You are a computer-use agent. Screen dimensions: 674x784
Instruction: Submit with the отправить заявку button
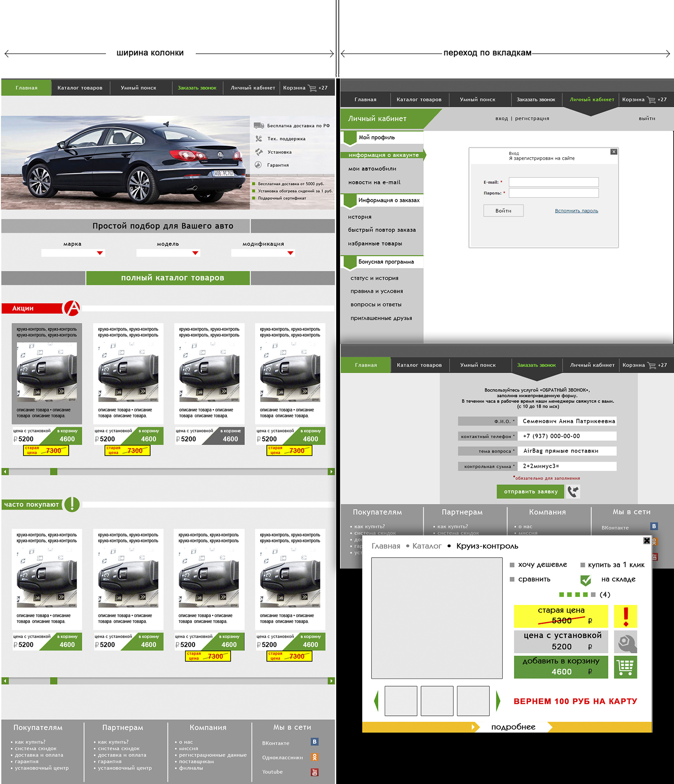coord(531,492)
